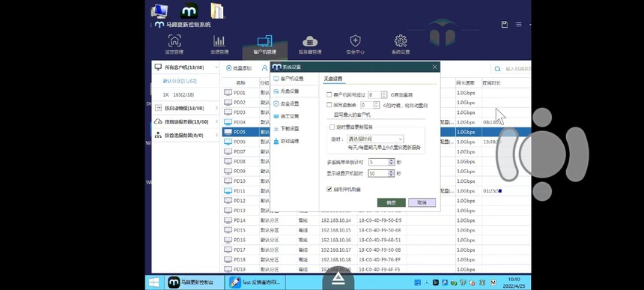Open 监控管理 monitoring icon in top bar
The image size is (644, 290).
(x=174, y=41)
